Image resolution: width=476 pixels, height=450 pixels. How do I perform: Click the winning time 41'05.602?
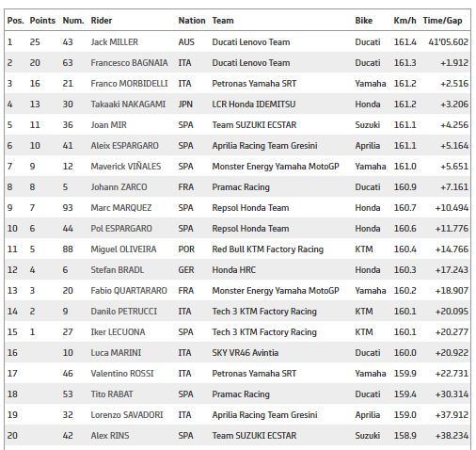(449, 42)
